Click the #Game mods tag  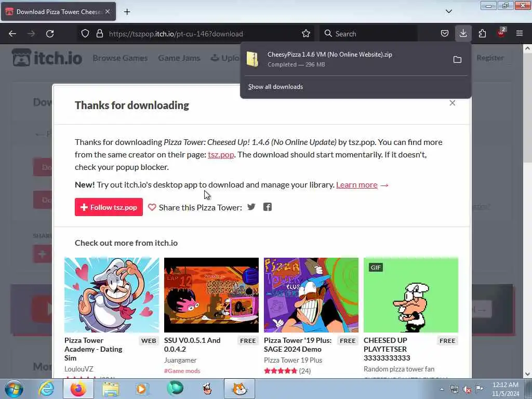182,371
